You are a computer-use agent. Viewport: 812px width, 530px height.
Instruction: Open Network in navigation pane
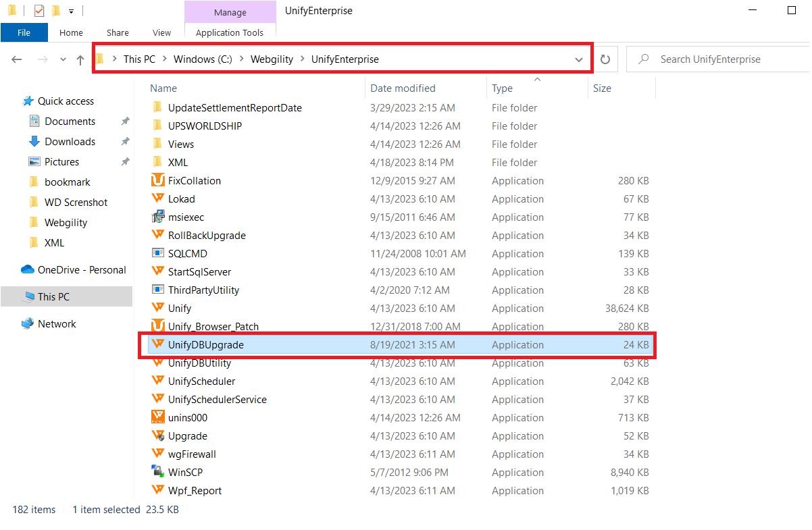coord(49,324)
